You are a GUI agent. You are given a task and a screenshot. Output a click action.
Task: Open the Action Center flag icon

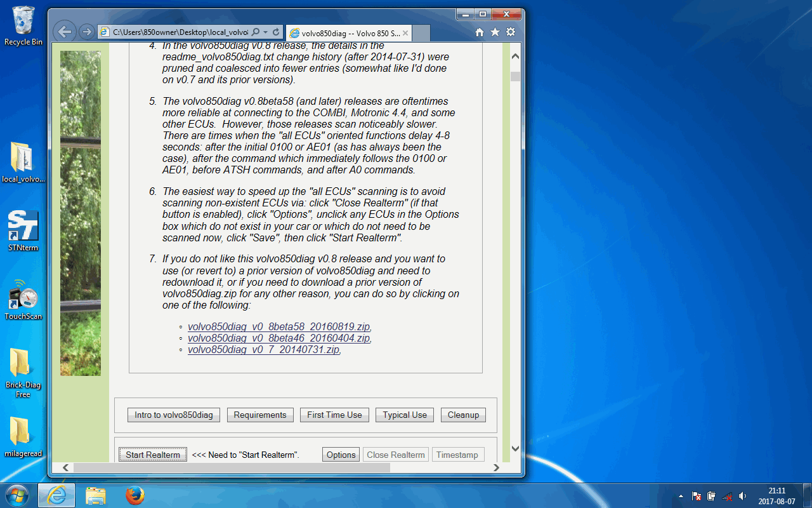[x=697, y=496]
